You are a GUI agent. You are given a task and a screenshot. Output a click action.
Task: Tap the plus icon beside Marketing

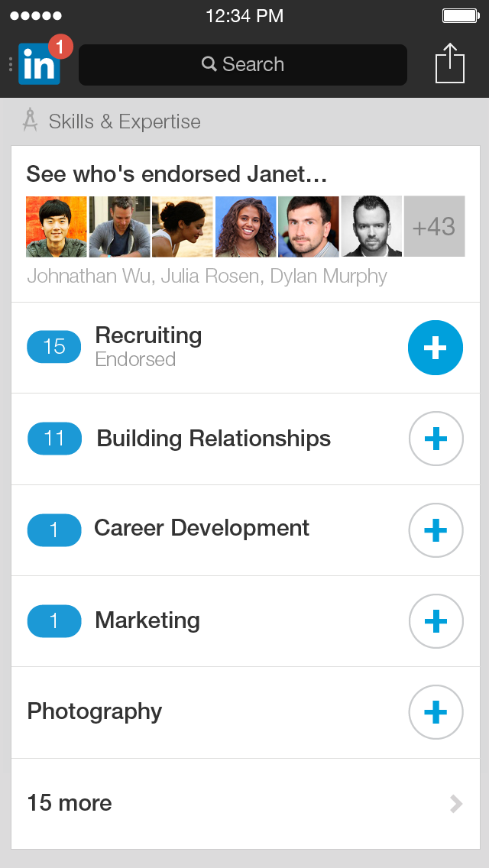tap(436, 621)
